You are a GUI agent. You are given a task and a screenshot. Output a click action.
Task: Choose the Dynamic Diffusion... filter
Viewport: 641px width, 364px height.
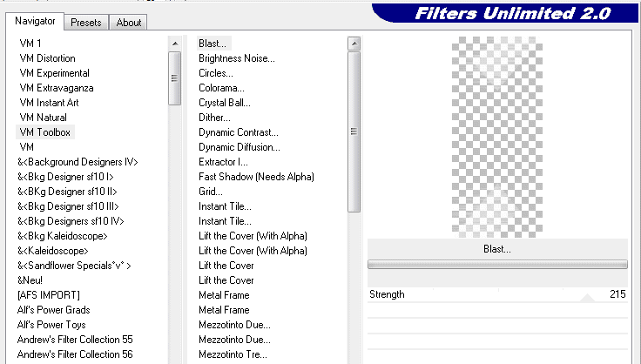(x=240, y=147)
